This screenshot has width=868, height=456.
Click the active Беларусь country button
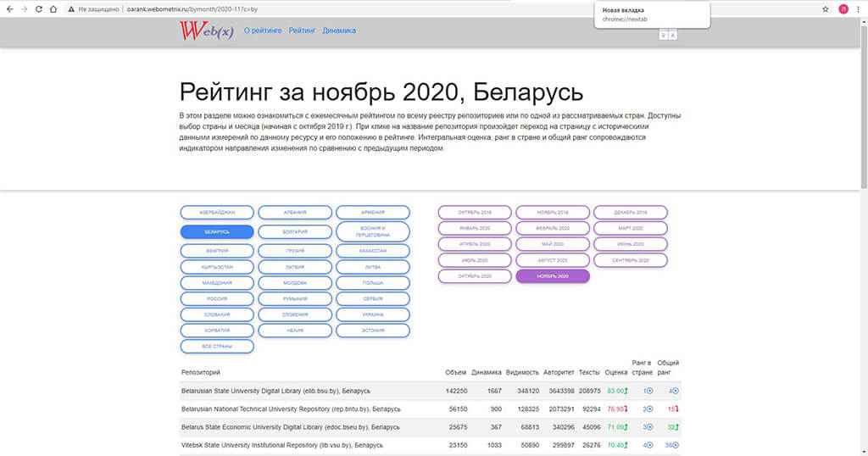217,232
